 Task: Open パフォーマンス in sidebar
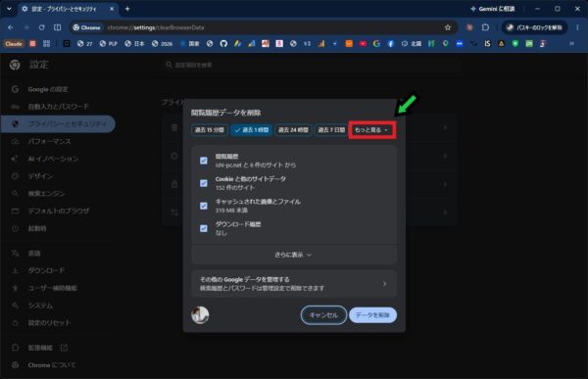(x=58, y=141)
